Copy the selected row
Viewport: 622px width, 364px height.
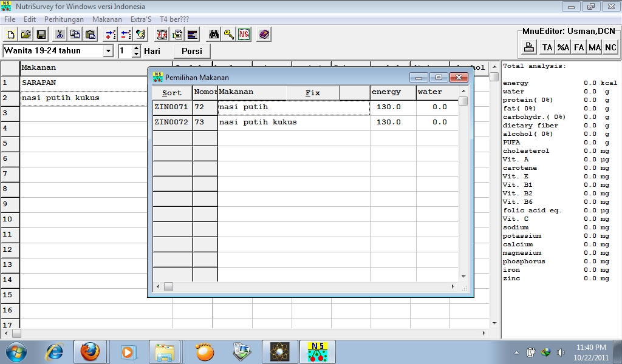(x=75, y=35)
